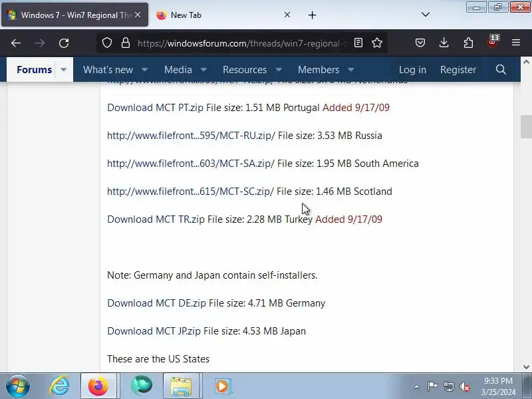The width and height of the screenshot is (532, 399).
Task: Open network status tray icon
Action: [448, 386]
